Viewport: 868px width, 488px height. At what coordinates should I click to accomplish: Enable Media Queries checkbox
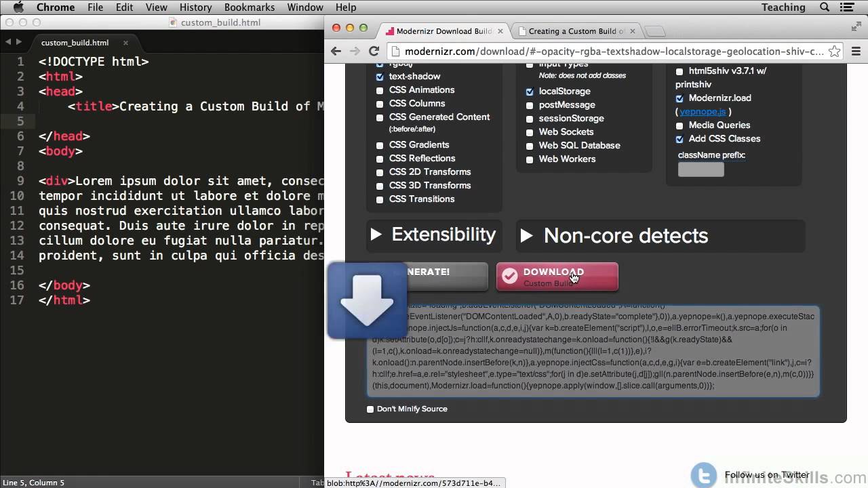click(x=679, y=125)
